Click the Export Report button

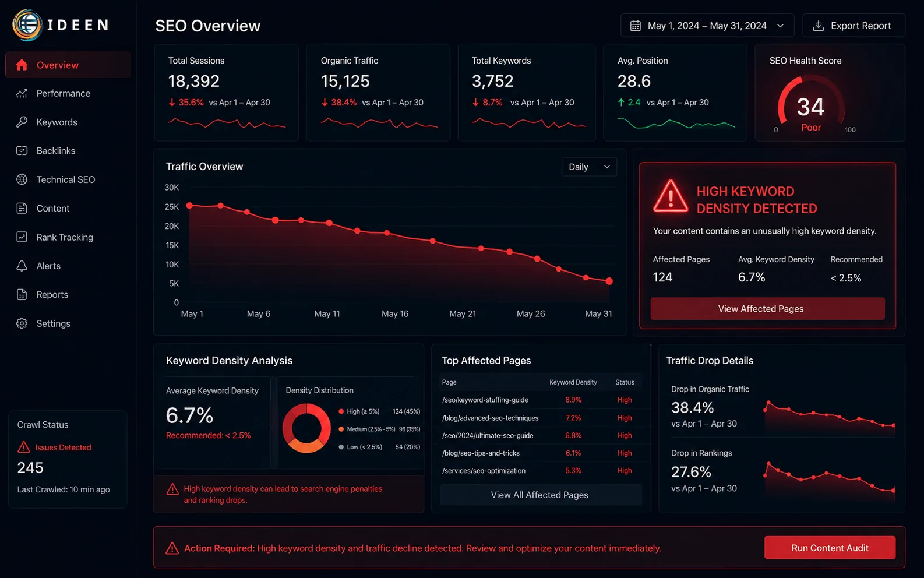(x=854, y=26)
